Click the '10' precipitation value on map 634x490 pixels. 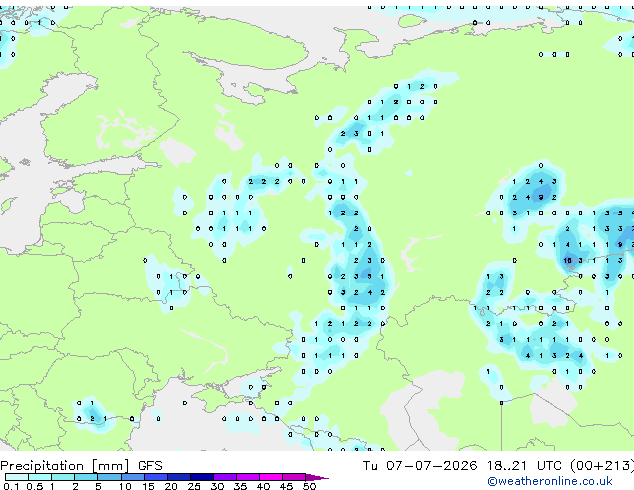(x=567, y=260)
